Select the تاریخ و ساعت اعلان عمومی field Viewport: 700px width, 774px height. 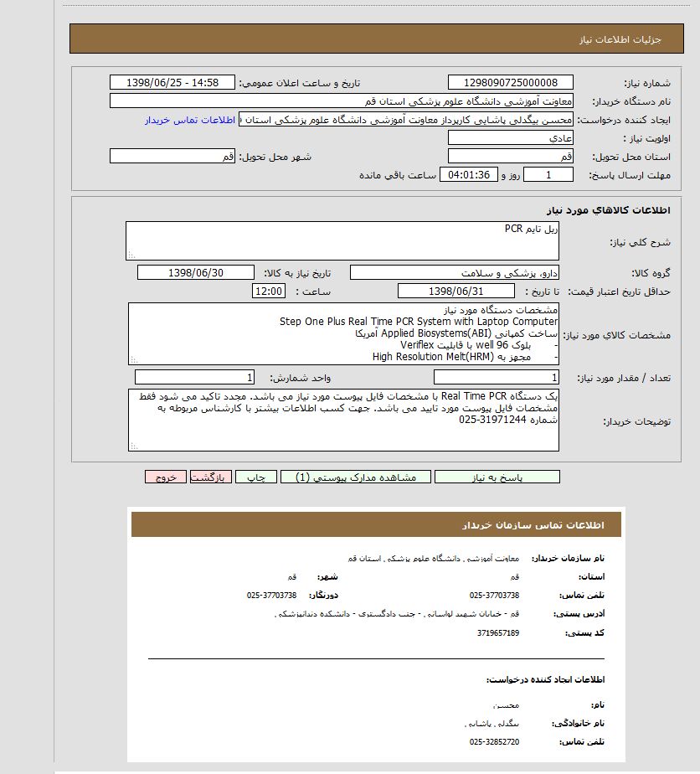click(173, 82)
